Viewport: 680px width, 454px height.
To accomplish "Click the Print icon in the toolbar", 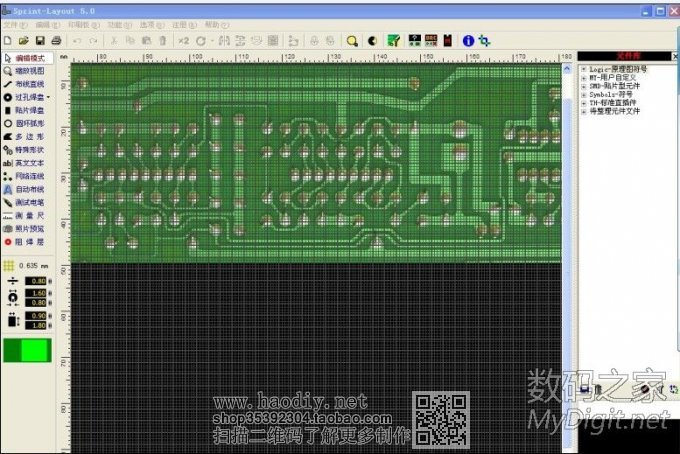I will tap(56, 41).
